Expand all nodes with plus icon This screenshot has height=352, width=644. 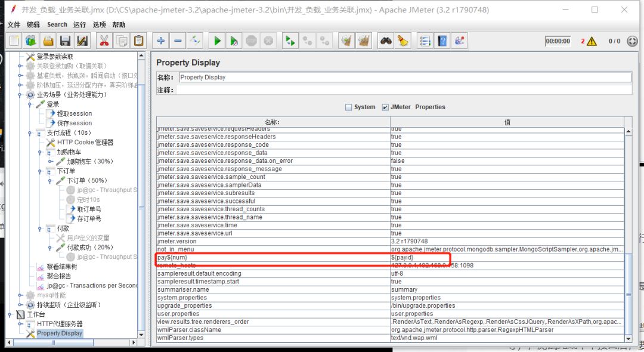coord(160,41)
